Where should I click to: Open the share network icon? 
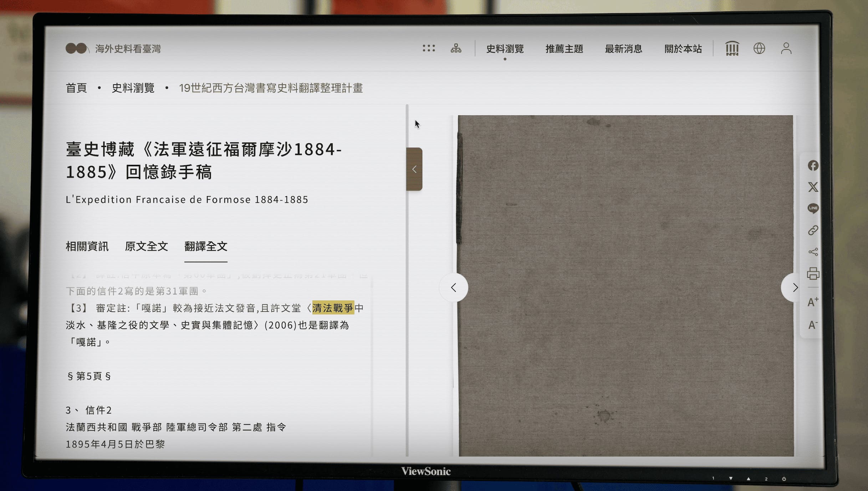point(813,252)
